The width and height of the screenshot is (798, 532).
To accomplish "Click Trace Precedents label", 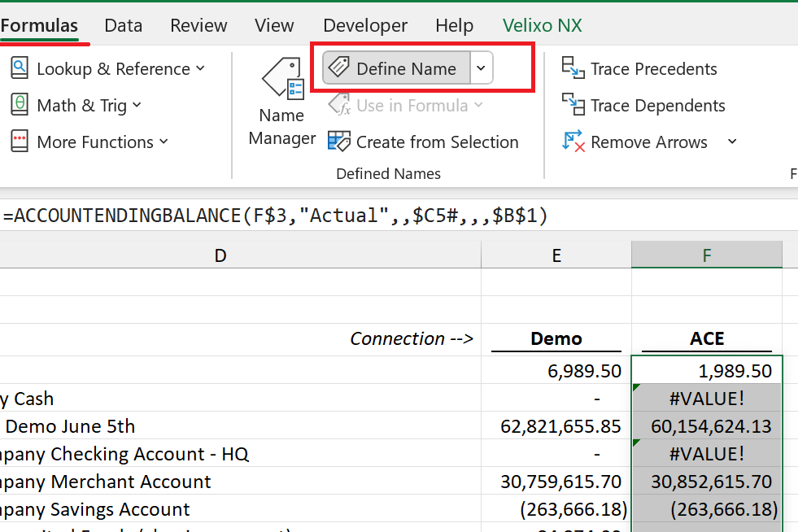I will [x=654, y=68].
